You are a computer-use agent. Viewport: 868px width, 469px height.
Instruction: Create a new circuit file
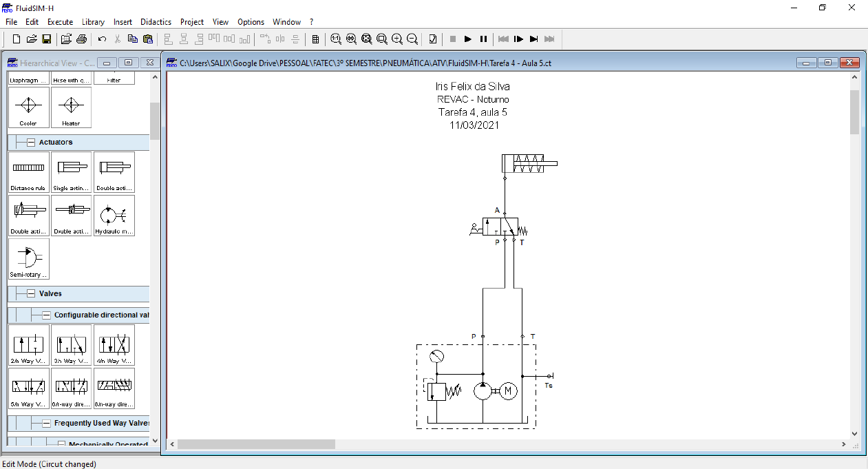(17, 39)
